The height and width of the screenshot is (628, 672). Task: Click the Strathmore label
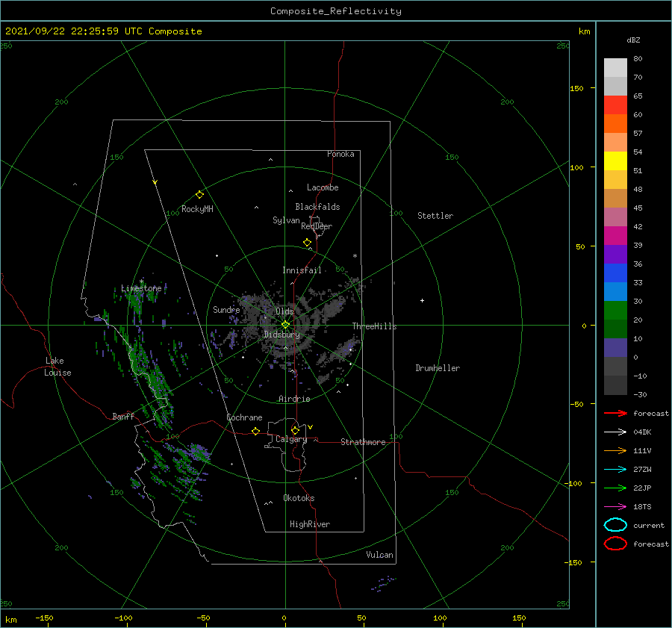coord(363,442)
